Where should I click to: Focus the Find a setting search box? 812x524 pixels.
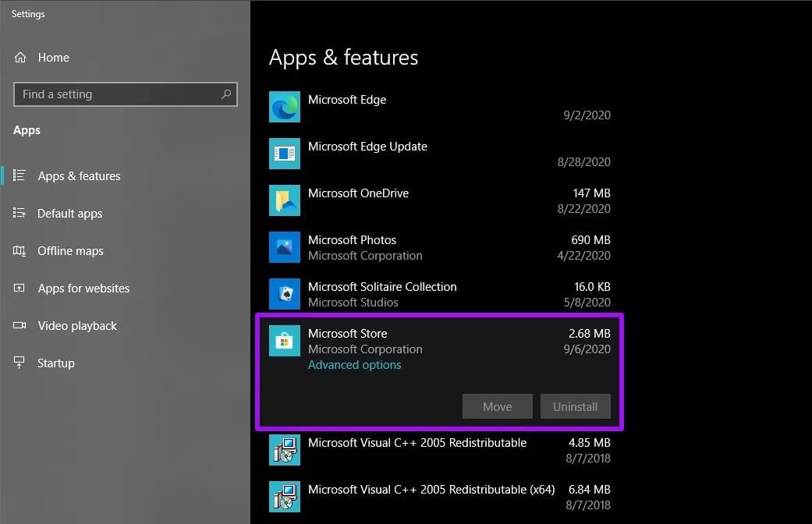tap(126, 94)
